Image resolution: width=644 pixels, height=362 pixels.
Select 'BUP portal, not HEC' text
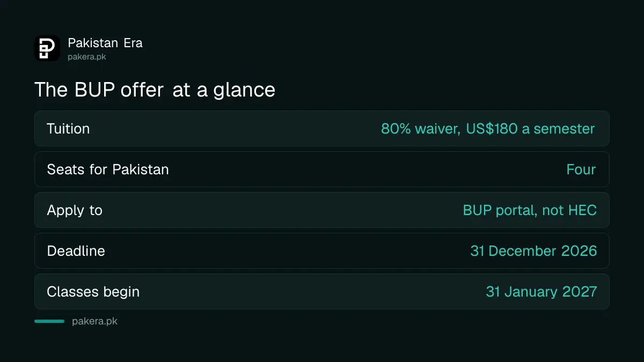530,210
